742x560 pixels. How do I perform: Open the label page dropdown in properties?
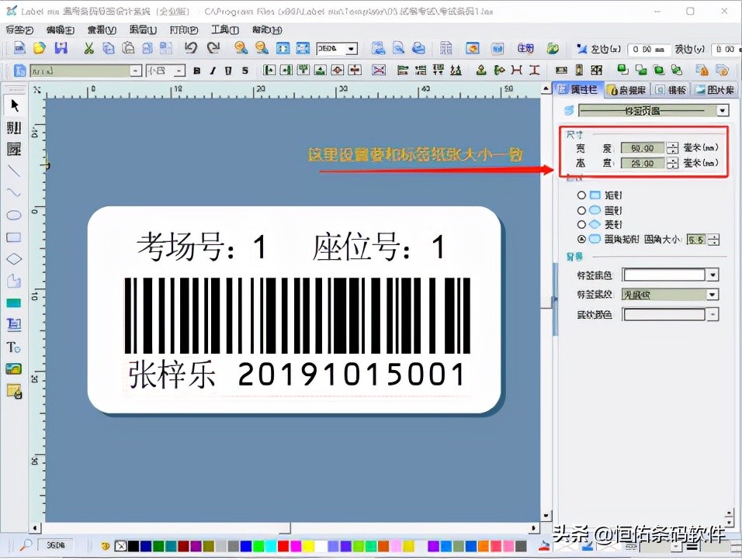[x=723, y=111]
